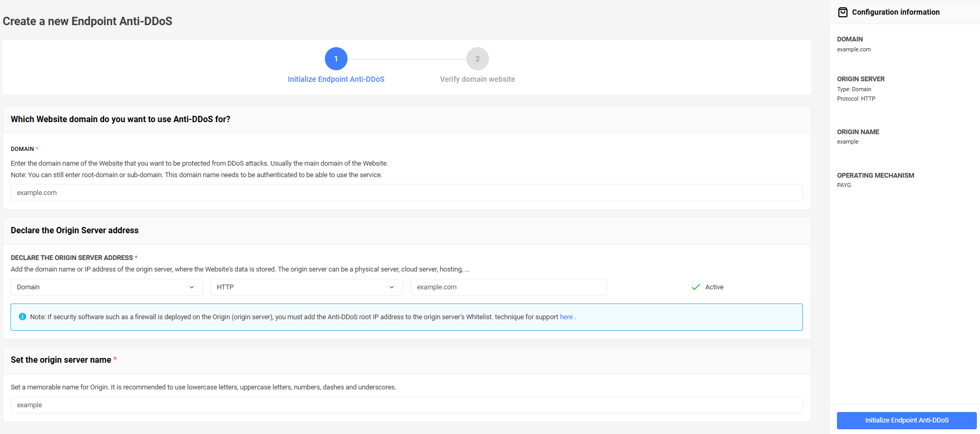This screenshot has width=980, height=434.
Task: Open the Domain origin type dropdown
Action: (x=107, y=287)
